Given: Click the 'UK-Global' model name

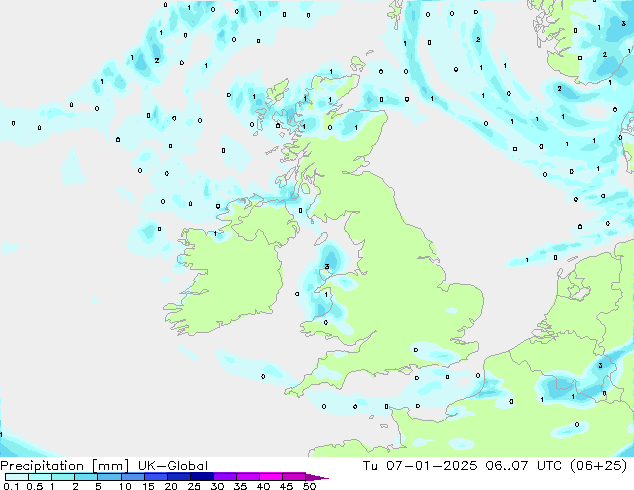Looking at the screenshot, I should click(173, 466).
